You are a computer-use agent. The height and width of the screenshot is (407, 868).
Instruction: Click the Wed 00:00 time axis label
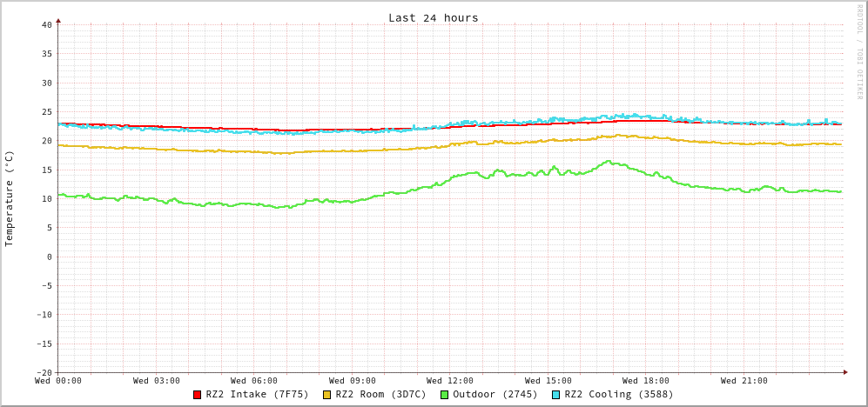click(58, 381)
